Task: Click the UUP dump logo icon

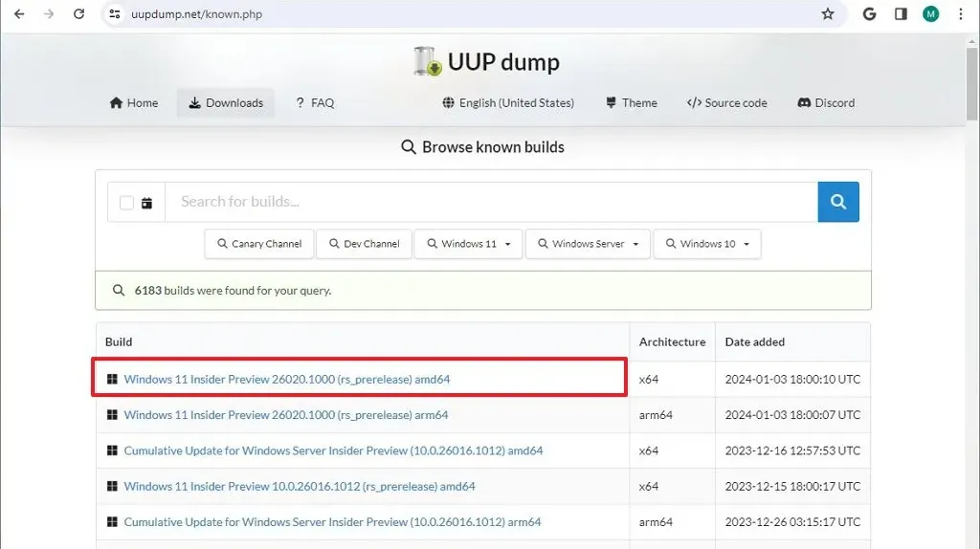Action: coord(428,61)
